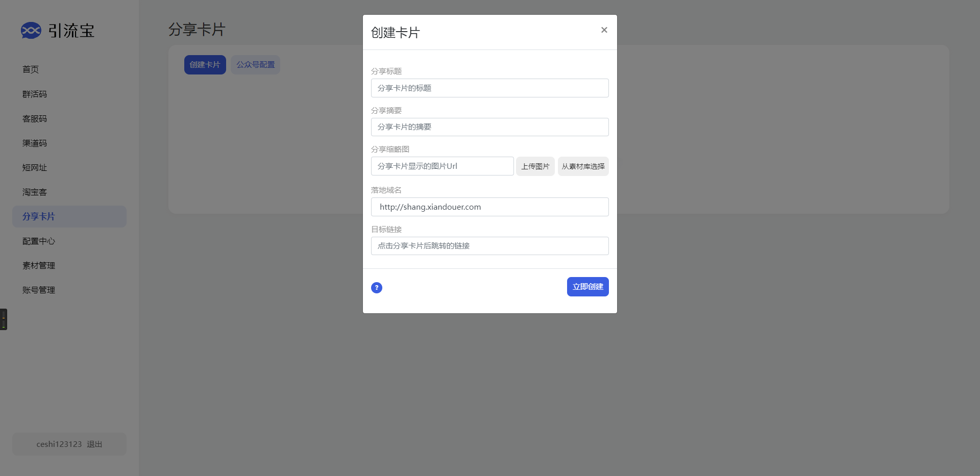The width and height of the screenshot is (980, 476).
Task: Click the 公众号配置 button
Action: [x=255, y=65]
